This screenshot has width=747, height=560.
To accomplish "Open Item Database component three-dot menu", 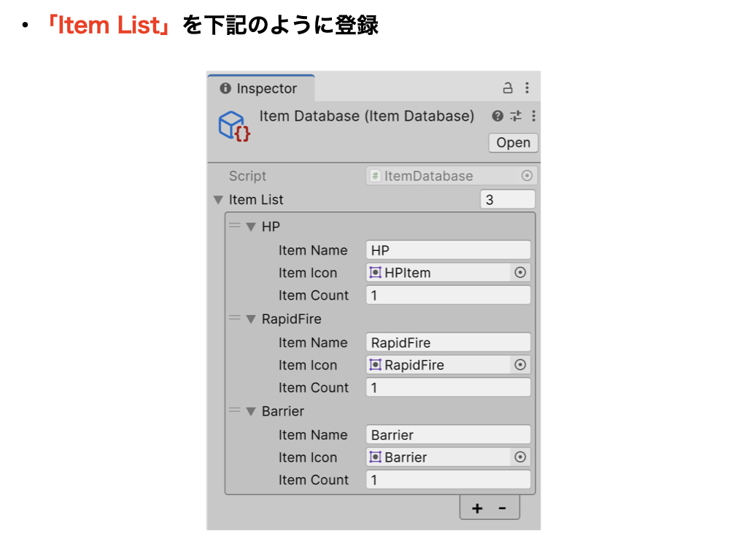I will pyautogui.click(x=533, y=116).
